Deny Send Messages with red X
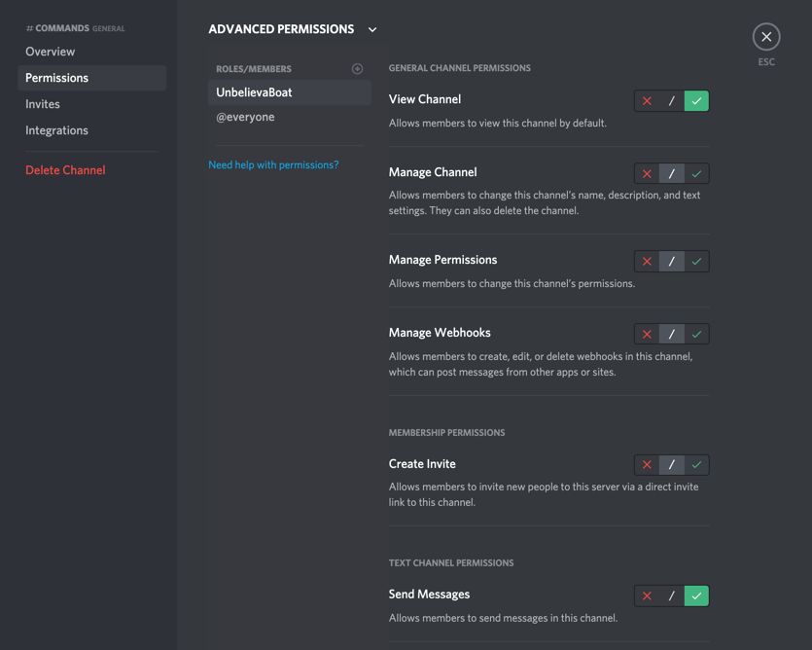Screen dimensions: 812x650 [x=647, y=596]
